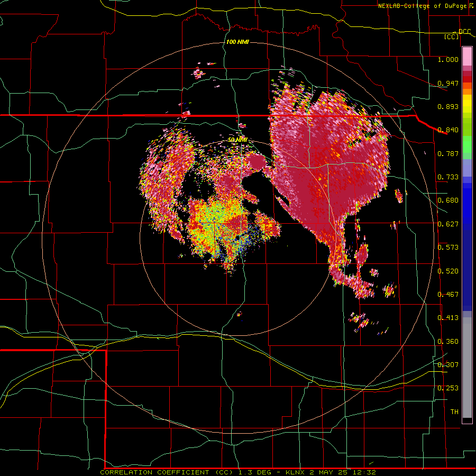The height and width of the screenshot is (476, 476).
Task: Select the 0.307 scale value
Action: pyautogui.click(x=448, y=364)
